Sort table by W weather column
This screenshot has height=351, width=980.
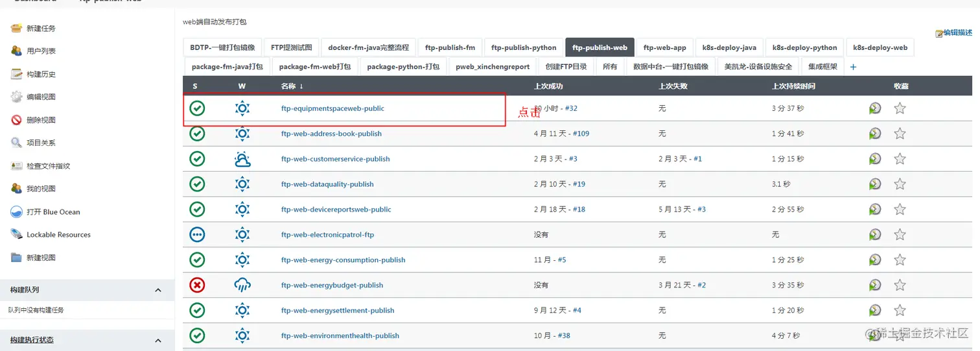point(242,86)
